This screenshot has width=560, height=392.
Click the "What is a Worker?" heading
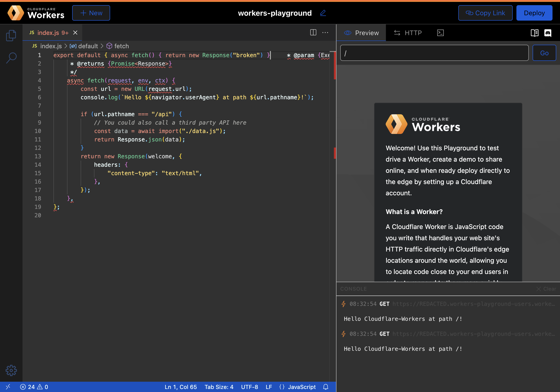(x=414, y=212)
